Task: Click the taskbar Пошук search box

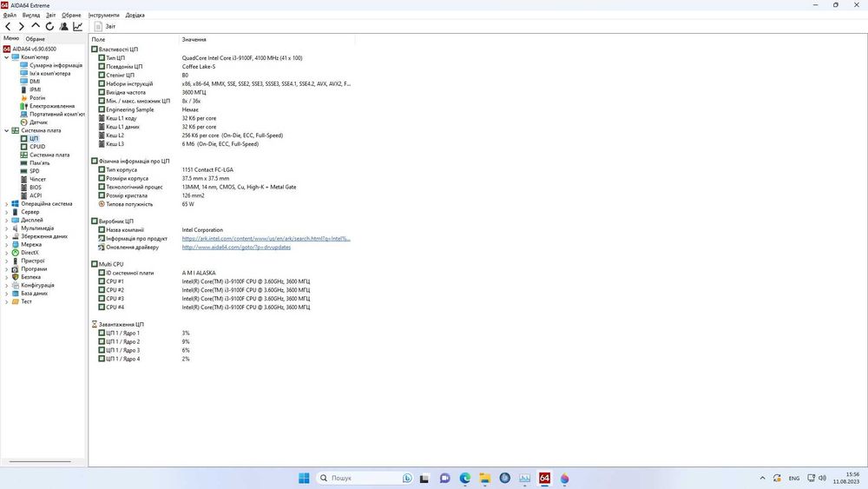Action: (365, 478)
